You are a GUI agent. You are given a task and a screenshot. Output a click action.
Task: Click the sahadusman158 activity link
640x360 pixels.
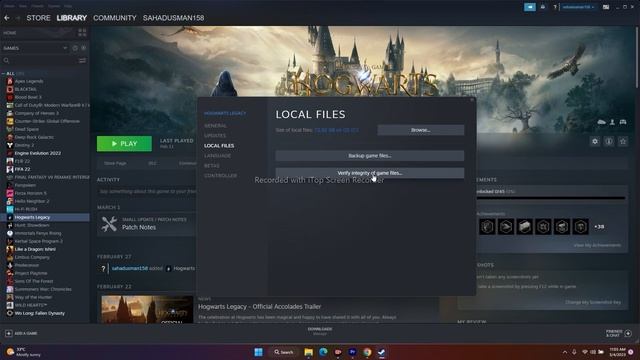130,268
